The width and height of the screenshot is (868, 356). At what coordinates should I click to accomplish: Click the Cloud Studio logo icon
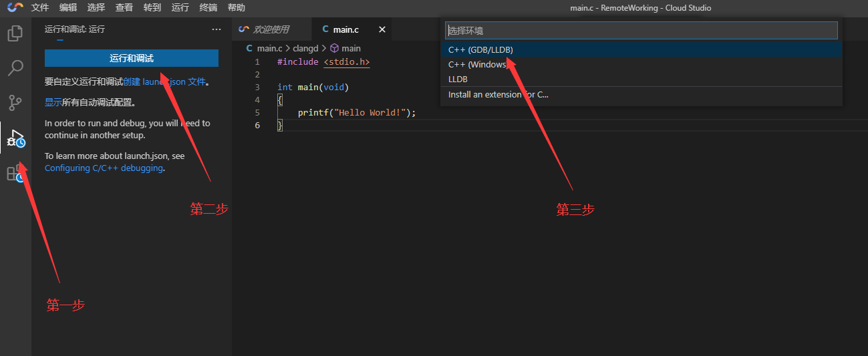coord(15,8)
